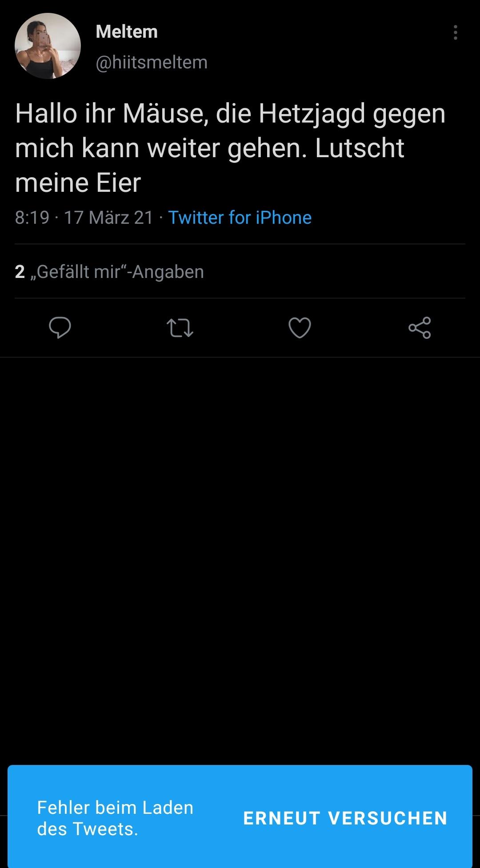
Task: Retweet this tweet via the arrows icon
Action: (180, 328)
